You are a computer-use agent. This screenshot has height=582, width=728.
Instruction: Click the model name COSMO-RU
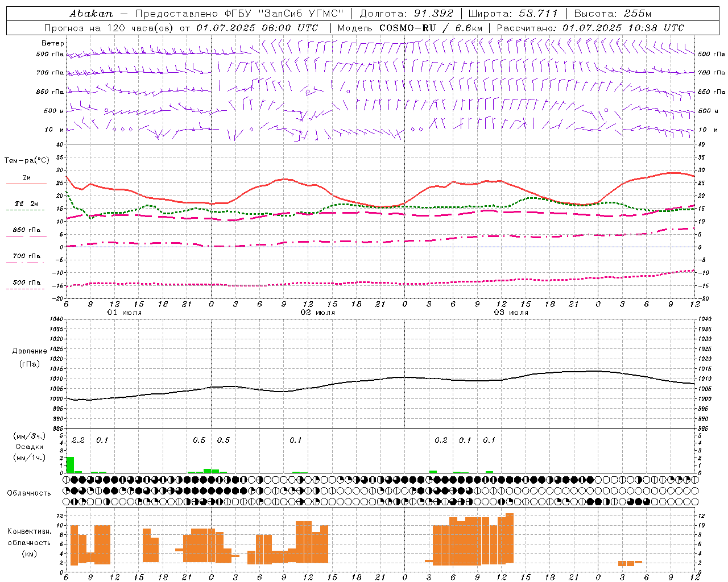[x=408, y=28]
